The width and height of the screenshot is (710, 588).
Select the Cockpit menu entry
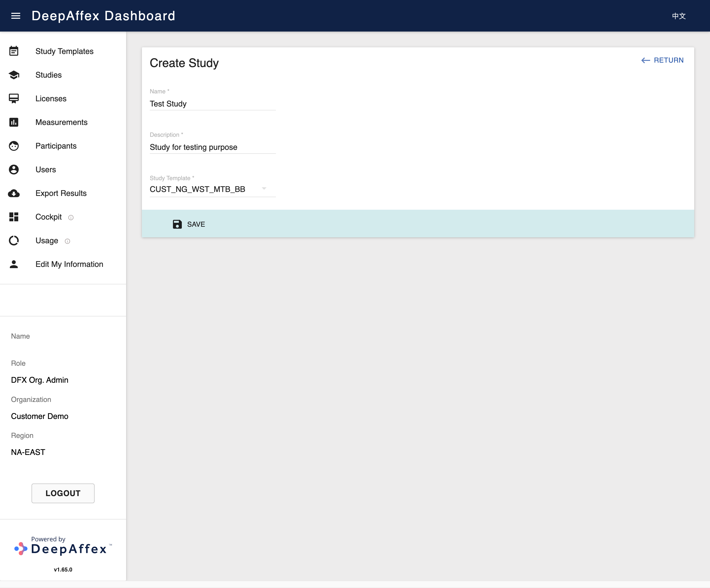63,217
